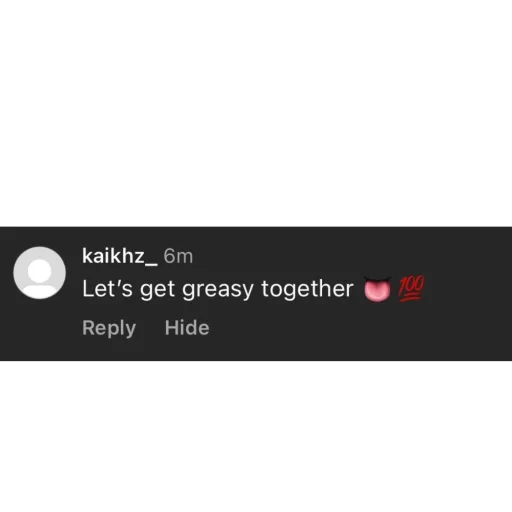The width and height of the screenshot is (512, 512).
Task: Click the shoulders silhouette at the avatar bottom
Action: [40, 291]
